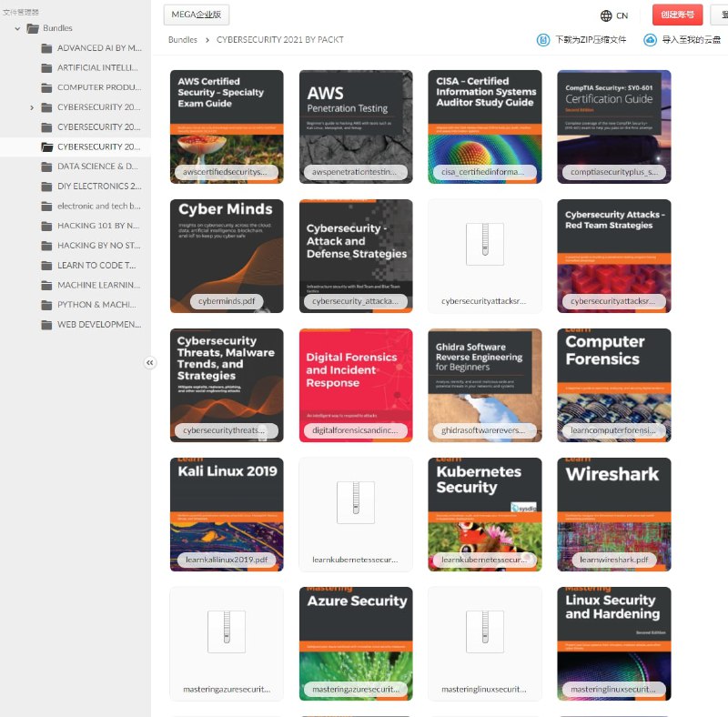
Task: Select the Mastering Linux Security zip archive icon
Action: pos(484,631)
